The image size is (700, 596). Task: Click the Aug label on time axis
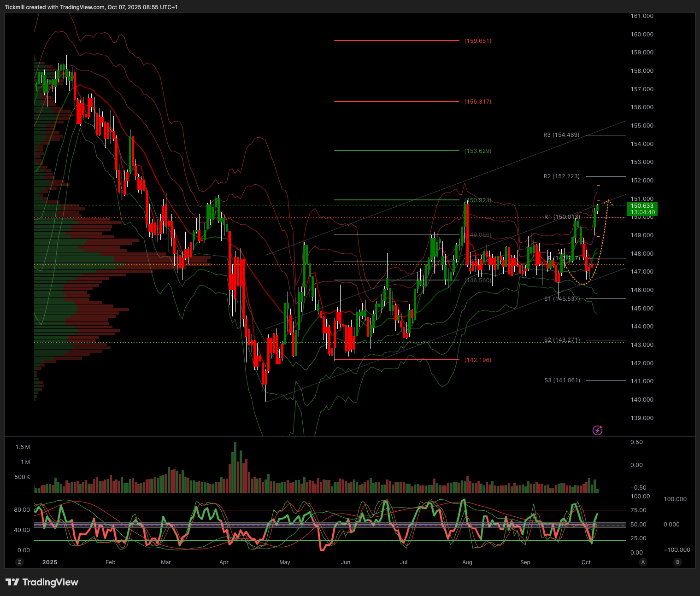[x=467, y=562]
